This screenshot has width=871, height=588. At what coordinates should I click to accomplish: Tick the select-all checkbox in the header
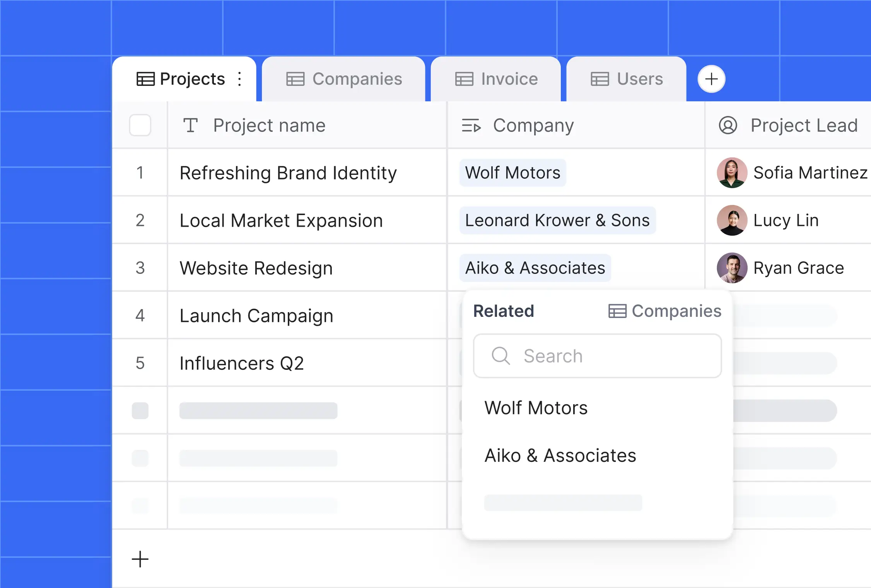coord(140,125)
